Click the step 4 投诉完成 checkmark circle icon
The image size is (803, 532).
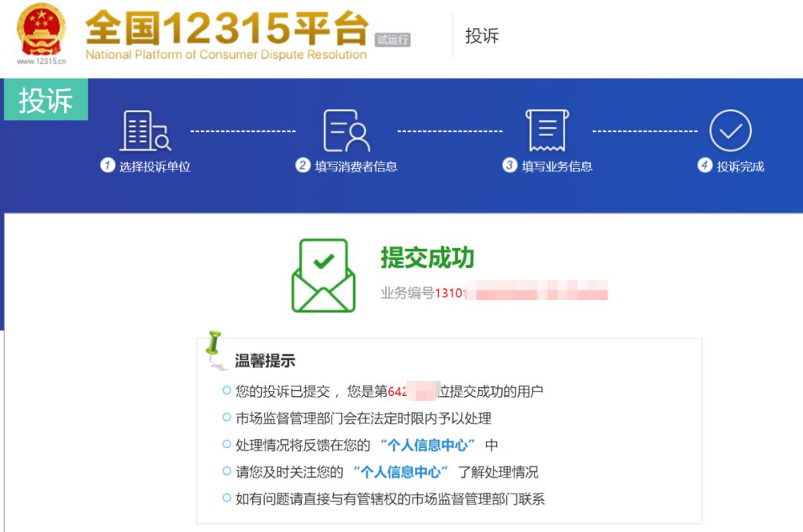point(730,132)
